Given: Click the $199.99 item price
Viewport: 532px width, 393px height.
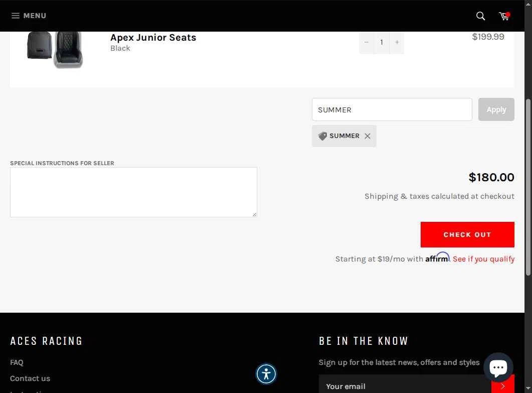Looking at the screenshot, I should coord(488,37).
